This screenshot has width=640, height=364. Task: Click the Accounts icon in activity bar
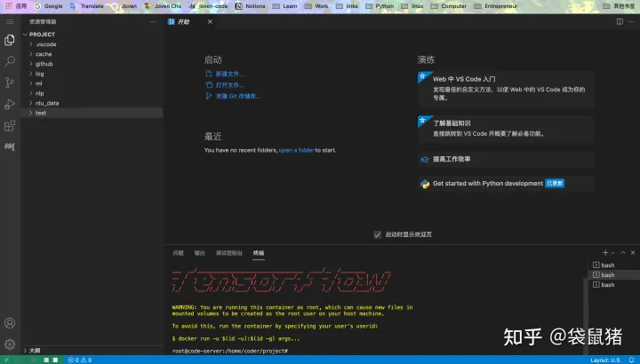click(x=10, y=323)
